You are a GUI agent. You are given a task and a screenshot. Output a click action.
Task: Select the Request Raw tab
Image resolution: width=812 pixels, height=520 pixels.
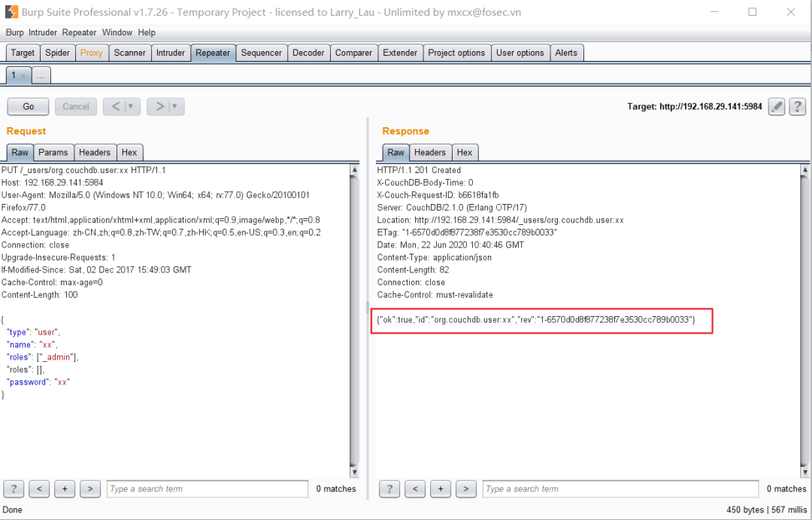(x=20, y=153)
